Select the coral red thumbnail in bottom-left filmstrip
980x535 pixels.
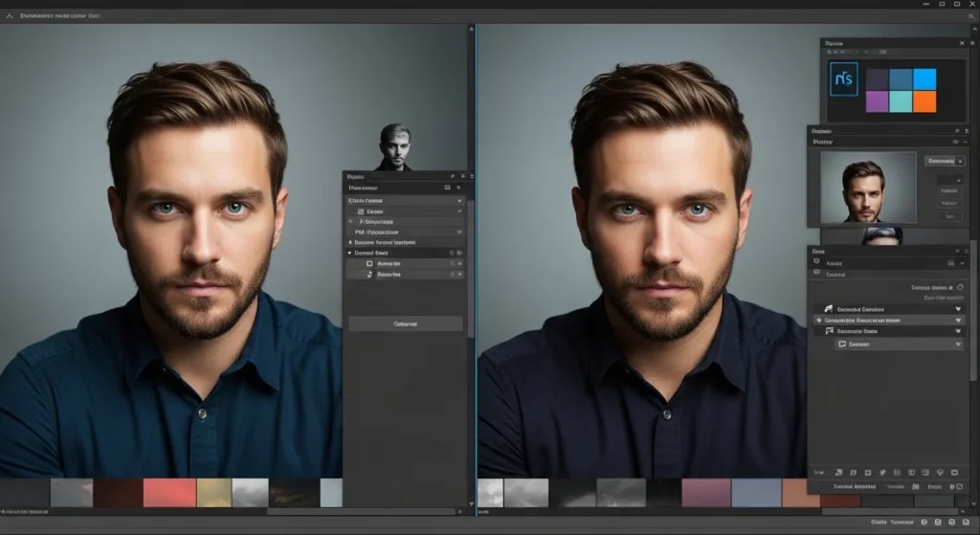168,493
